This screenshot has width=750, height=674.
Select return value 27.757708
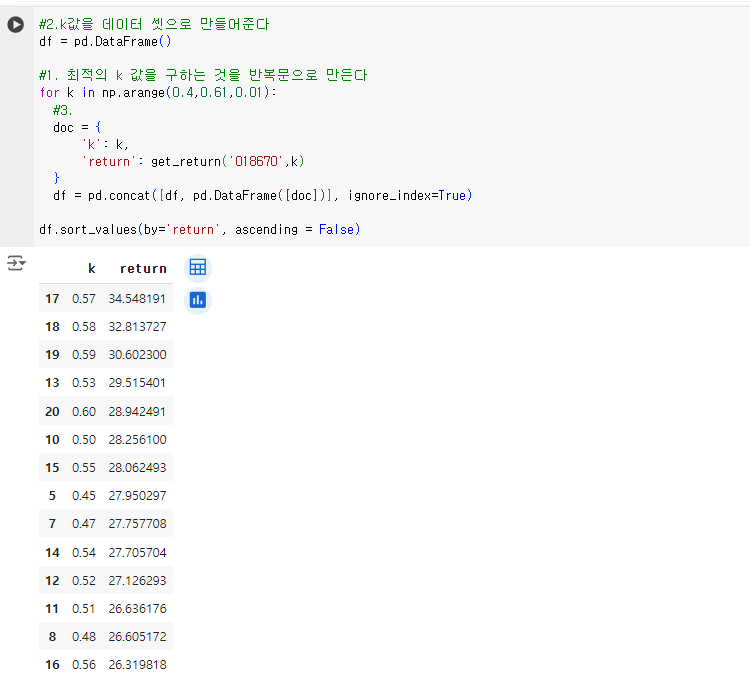pyautogui.click(x=137, y=523)
